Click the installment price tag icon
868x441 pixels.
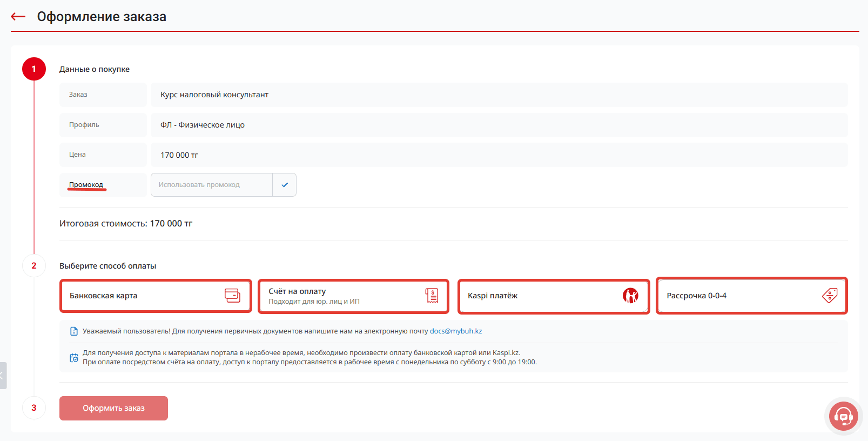(830, 296)
